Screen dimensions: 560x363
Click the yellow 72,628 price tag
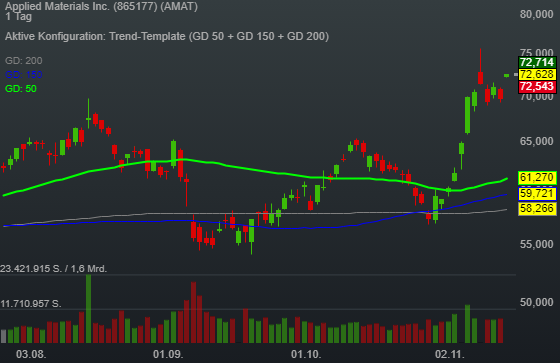[537, 74]
